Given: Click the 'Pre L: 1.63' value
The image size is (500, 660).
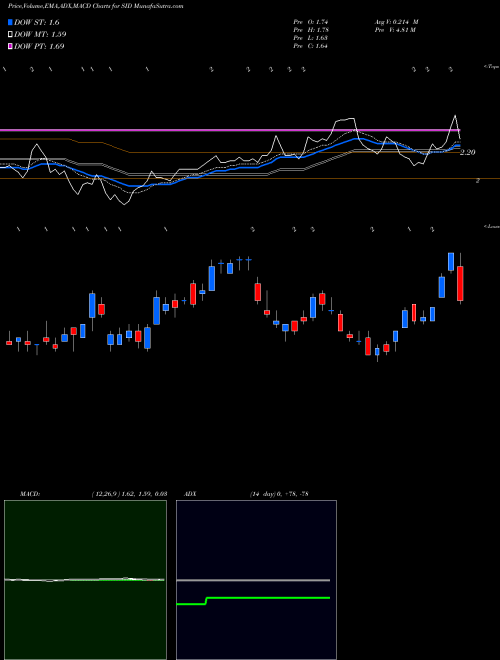Looking at the screenshot, I should (311, 38).
